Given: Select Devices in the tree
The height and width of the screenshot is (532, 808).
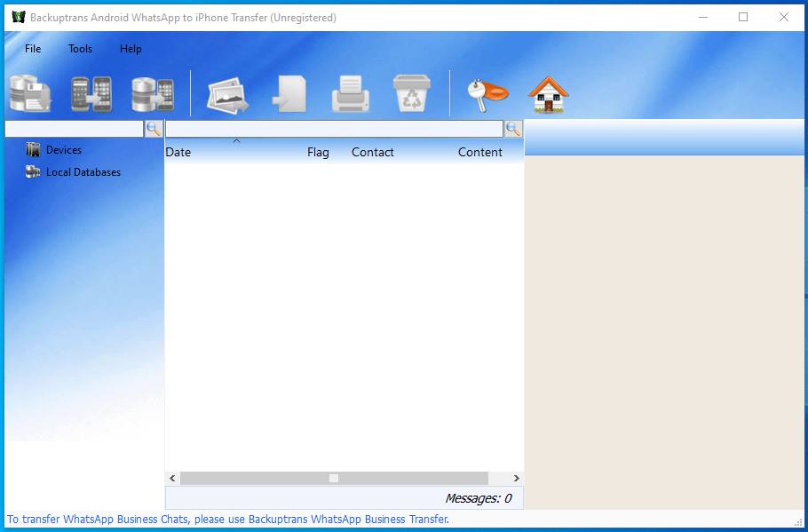Looking at the screenshot, I should 64,150.
